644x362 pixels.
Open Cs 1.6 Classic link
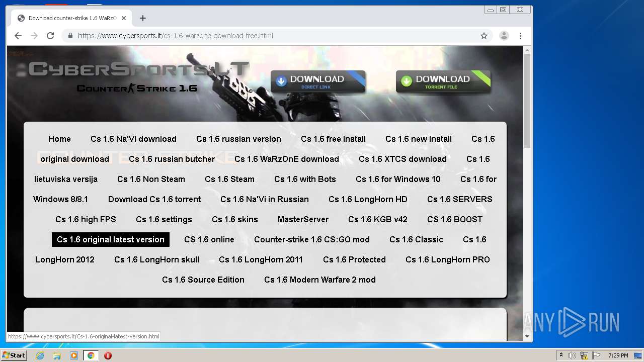[416, 239]
